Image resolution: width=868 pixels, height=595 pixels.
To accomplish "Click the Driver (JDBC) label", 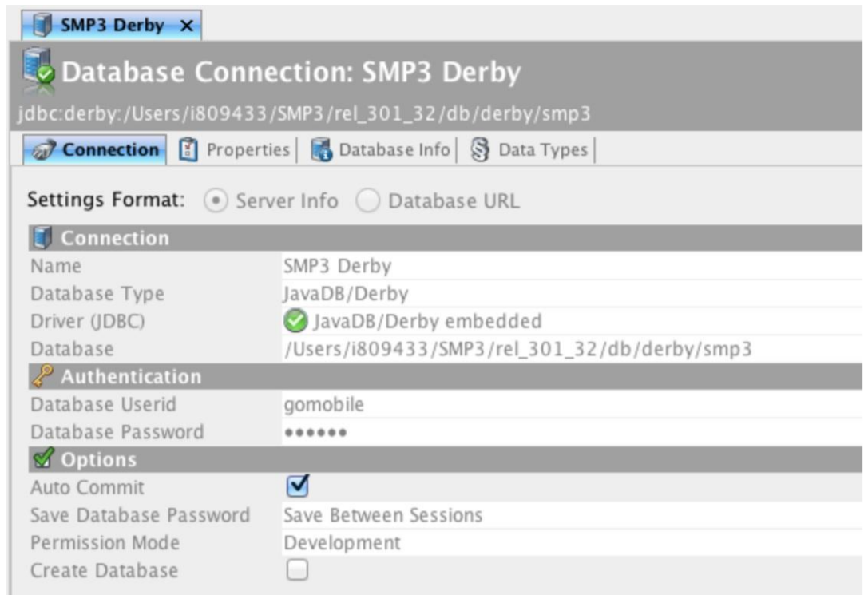I will point(88,322).
